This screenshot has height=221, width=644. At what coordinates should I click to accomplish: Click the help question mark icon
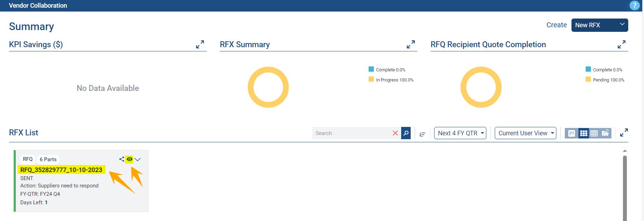coord(634,6)
